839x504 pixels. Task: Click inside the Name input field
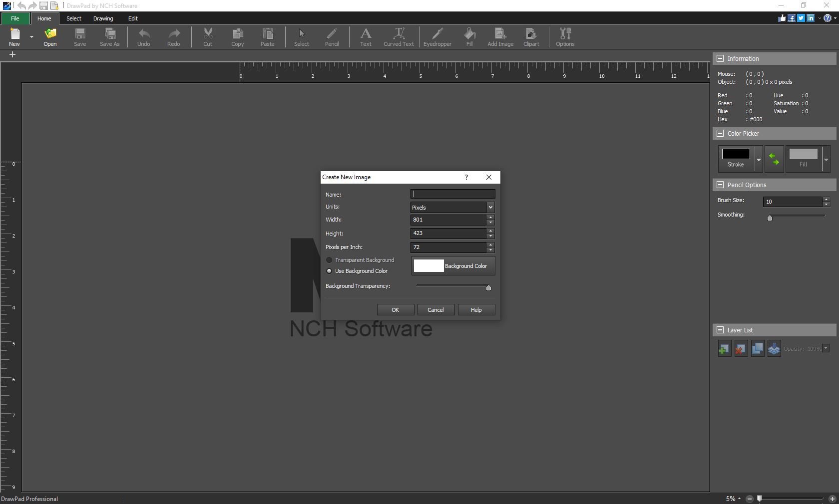point(452,194)
